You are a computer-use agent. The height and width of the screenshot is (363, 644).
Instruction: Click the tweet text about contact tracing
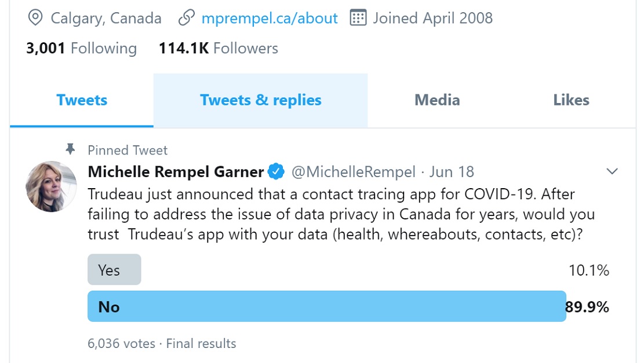[341, 214]
